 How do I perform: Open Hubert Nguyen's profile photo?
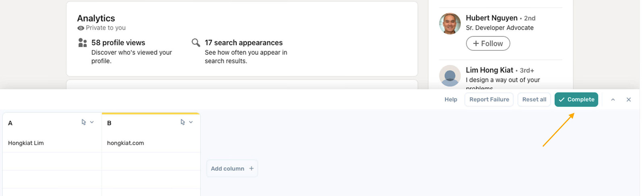(x=450, y=23)
